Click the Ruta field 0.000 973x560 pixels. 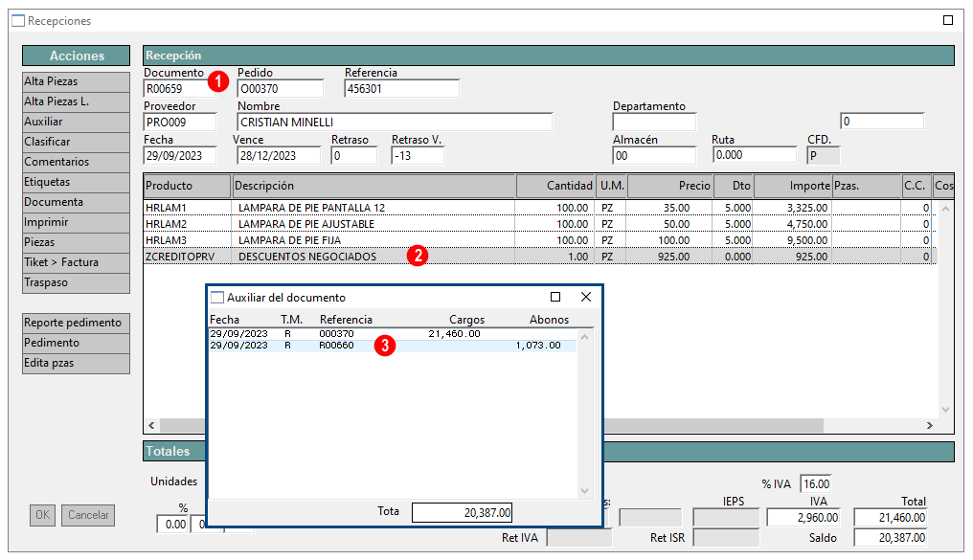click(x=755, y=155)
